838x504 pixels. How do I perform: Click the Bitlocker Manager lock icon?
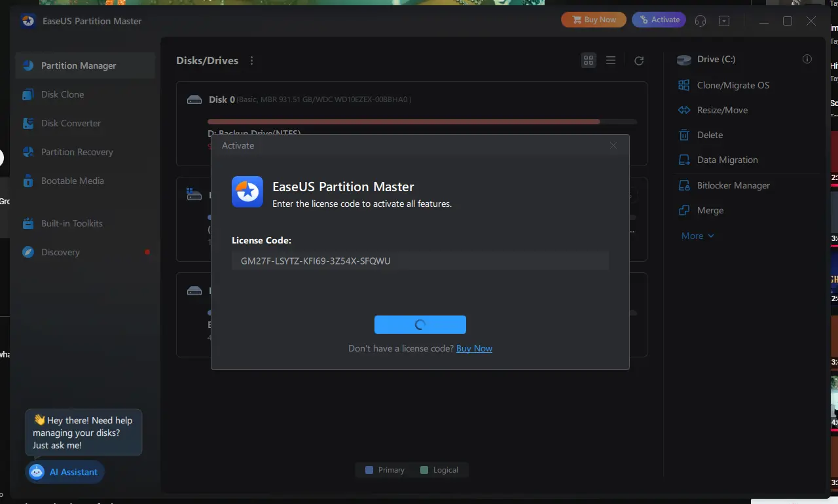click(684, 185)
